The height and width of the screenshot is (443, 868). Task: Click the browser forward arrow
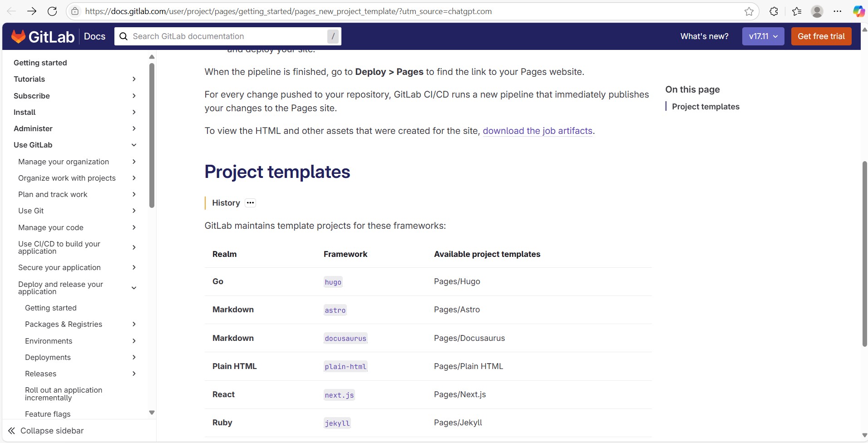pyautogui.click(x=32, y=11)
